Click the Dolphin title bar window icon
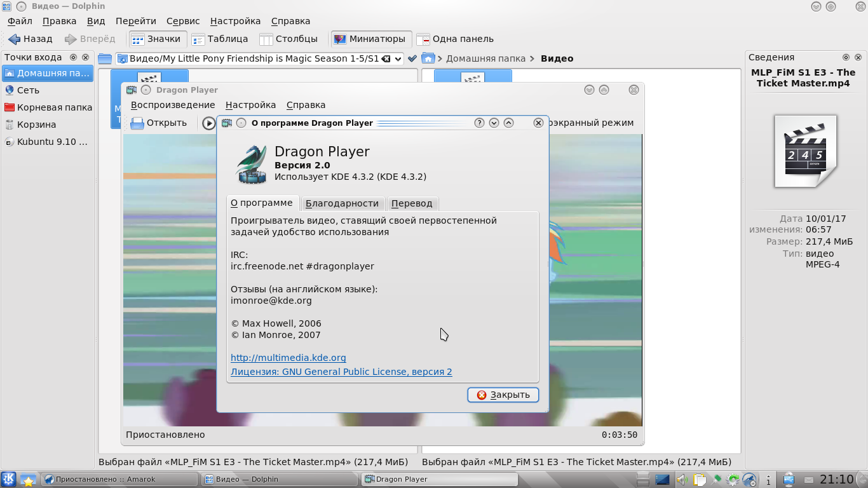 point(7,6)
